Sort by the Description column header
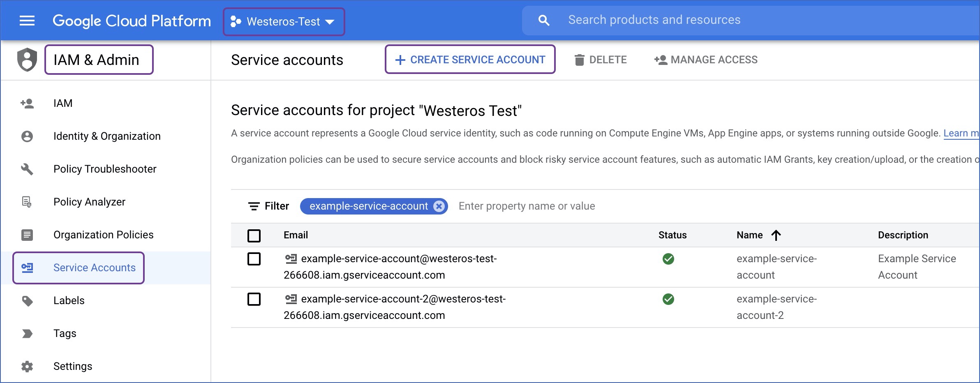The height and width of the screenshot is (383, 980). coord(903,235)
